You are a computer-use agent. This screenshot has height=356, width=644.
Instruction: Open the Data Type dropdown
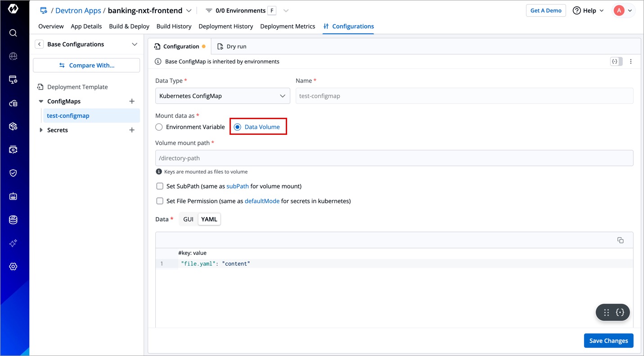click(222, 96)
